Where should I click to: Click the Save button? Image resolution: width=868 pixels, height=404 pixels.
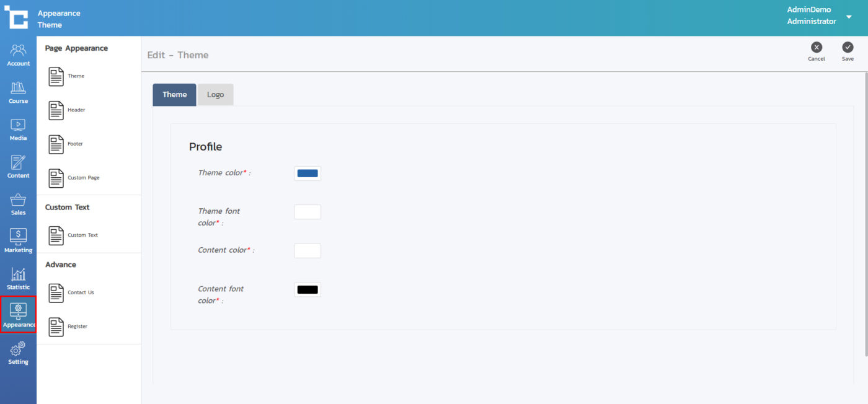coord(848,51)
